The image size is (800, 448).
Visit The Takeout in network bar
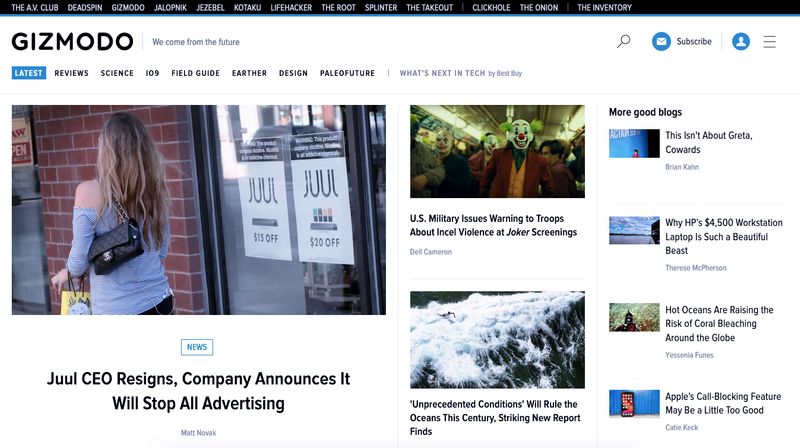tap(430, 8)
